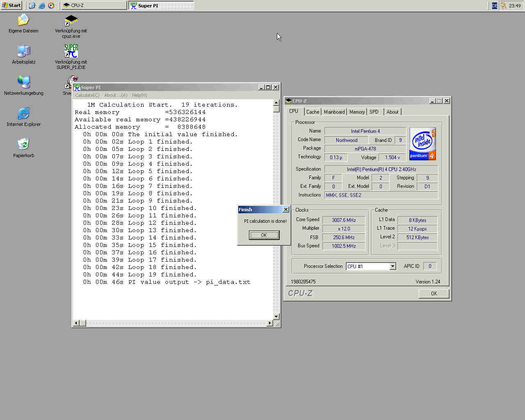The width and height of the screenshot is (525, 420).
Task: Click Level 2 cache 512 KBytes
Action: coord(417,237)
